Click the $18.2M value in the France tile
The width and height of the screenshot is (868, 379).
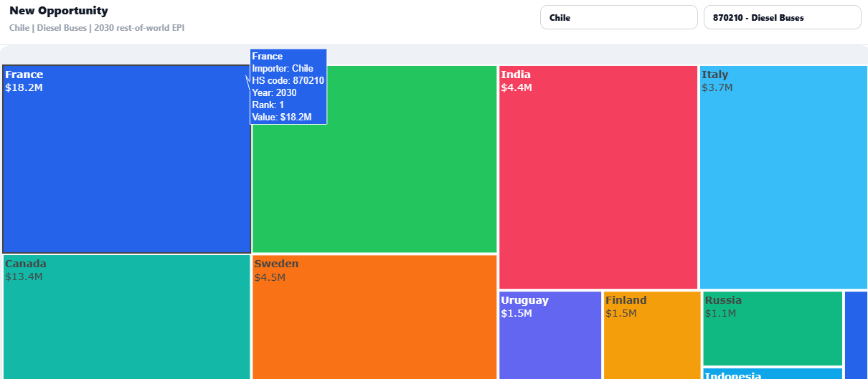tap(24, 87)
